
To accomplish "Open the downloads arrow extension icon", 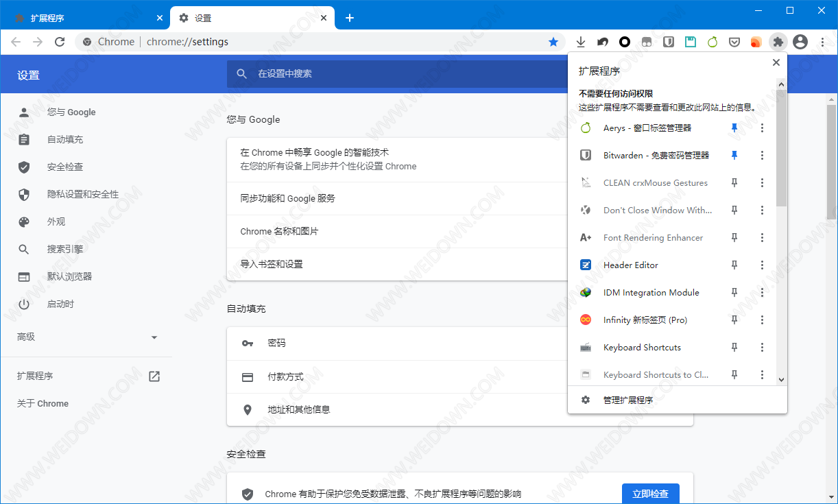I will point(581,42).
